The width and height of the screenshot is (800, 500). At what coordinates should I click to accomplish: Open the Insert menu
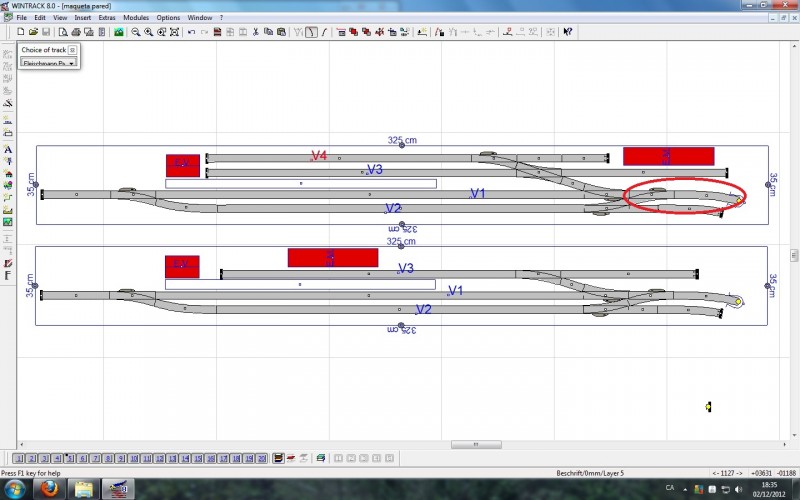(82, 17)
